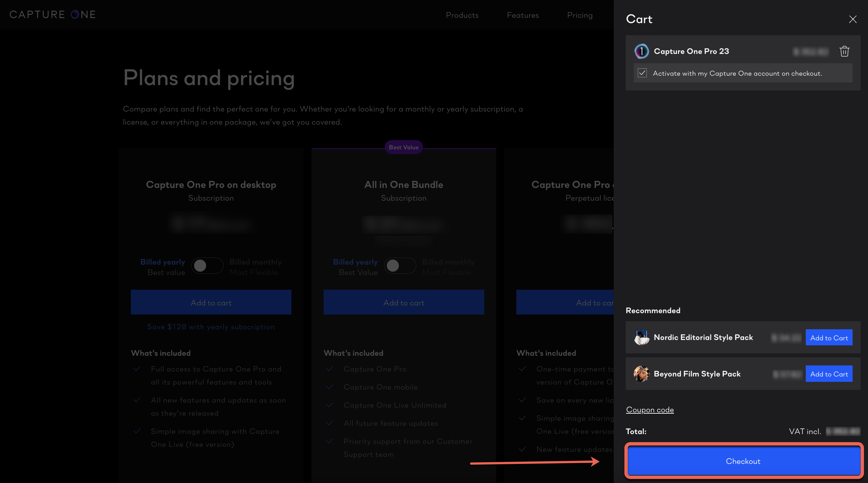Image resolution: width=868 pixels, height=483 pixels.
Task: Click Capture One Pro on desktop heading
Action: pos(211,185)
